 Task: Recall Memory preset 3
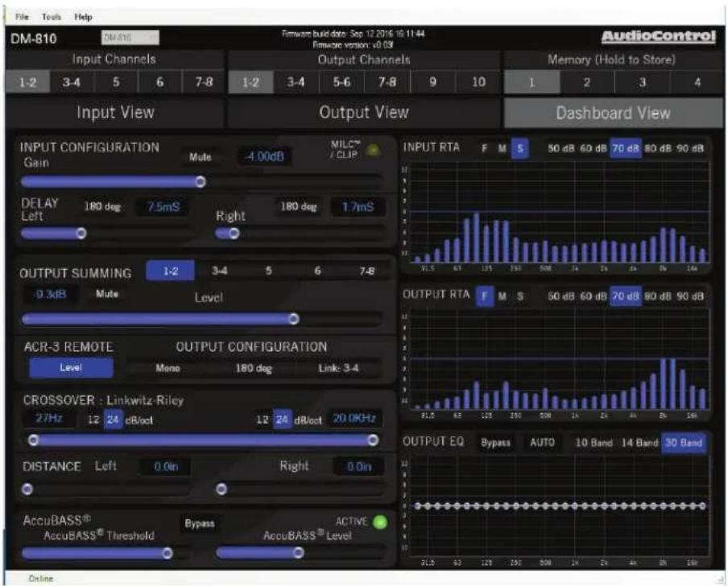click(x=642, y=83)
